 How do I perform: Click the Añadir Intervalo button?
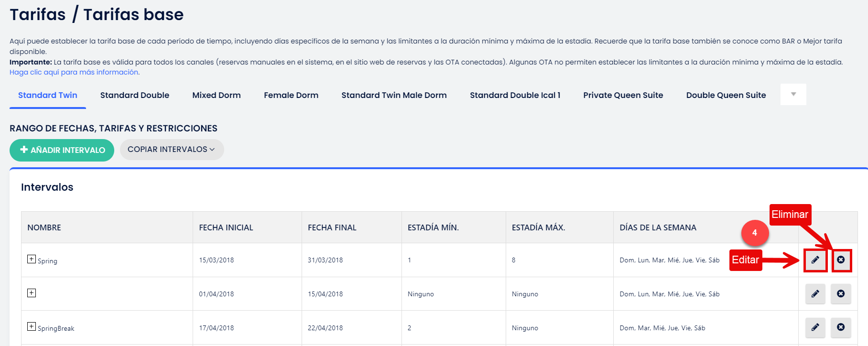[x=62, y=150]
